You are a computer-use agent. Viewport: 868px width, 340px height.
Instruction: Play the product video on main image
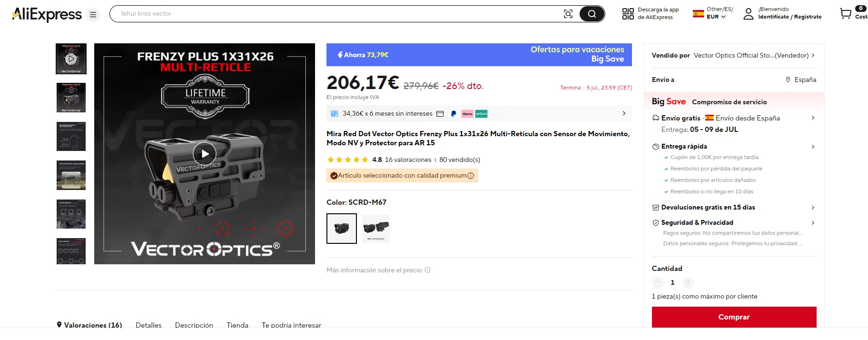tap(205, 154)
